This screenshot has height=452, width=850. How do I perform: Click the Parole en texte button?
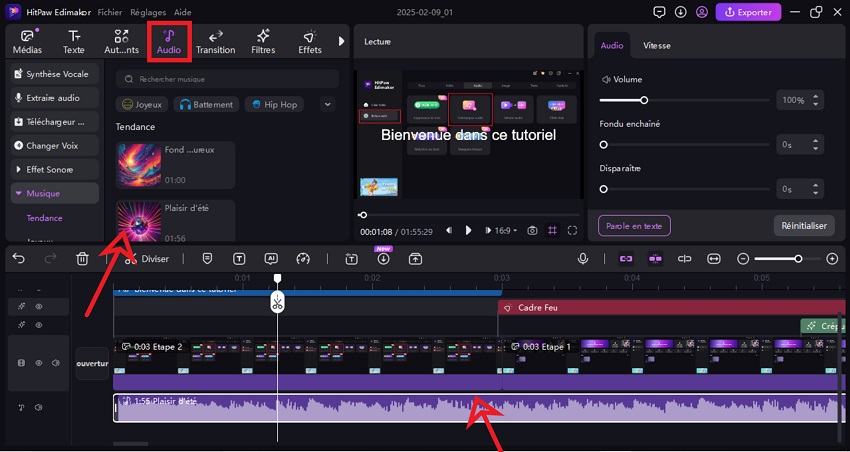click(634, 226)
